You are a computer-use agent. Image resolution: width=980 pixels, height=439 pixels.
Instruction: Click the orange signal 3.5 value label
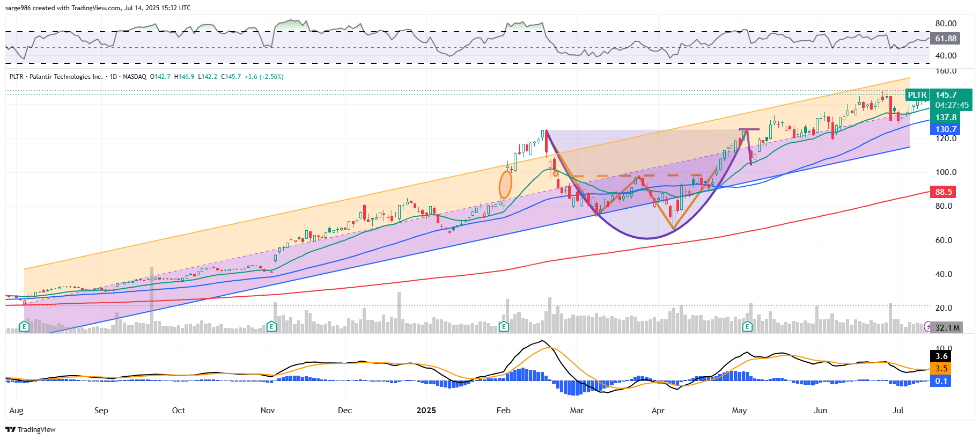(x=941, y=368)
